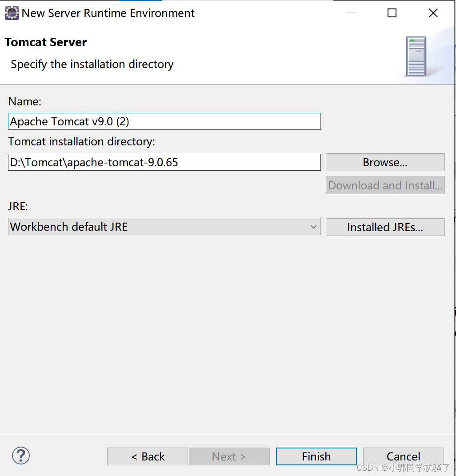Expand the JRE list via its chevron arrow

(x=313, y=227)
